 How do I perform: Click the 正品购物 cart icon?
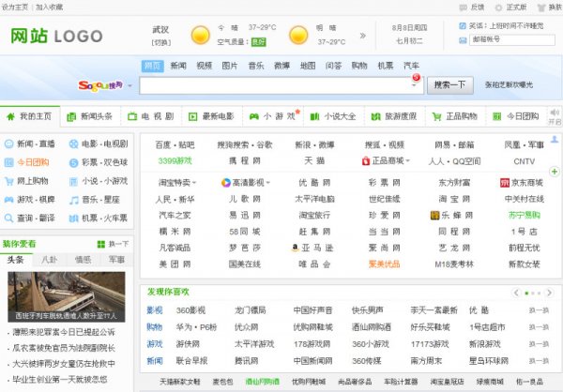(436, 116)
